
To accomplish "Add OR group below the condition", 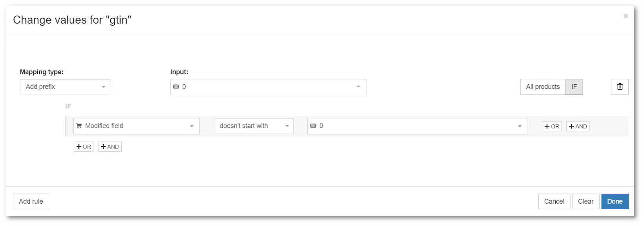I will coord(84,147).
